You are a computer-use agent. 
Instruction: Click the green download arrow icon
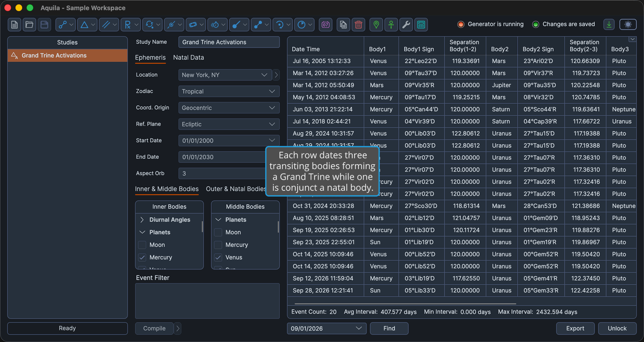609,24
